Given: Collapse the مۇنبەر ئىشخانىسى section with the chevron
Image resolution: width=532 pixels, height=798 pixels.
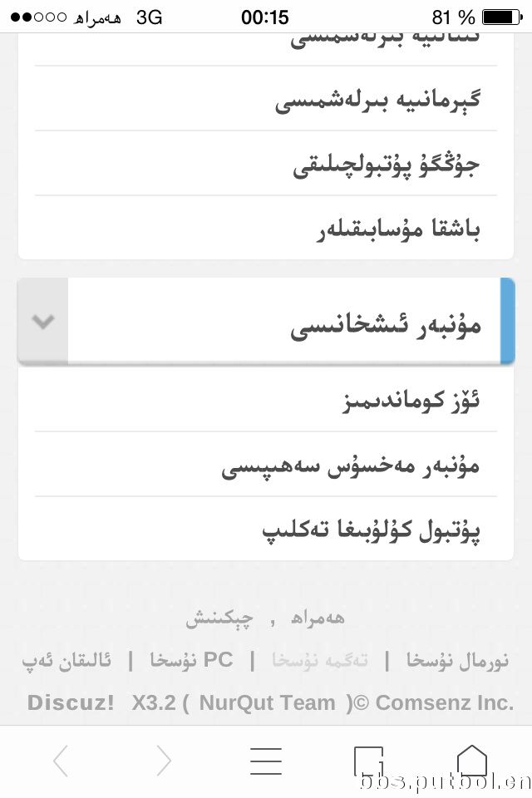Looking at the screenshot, I should click(x=42, y=321).
